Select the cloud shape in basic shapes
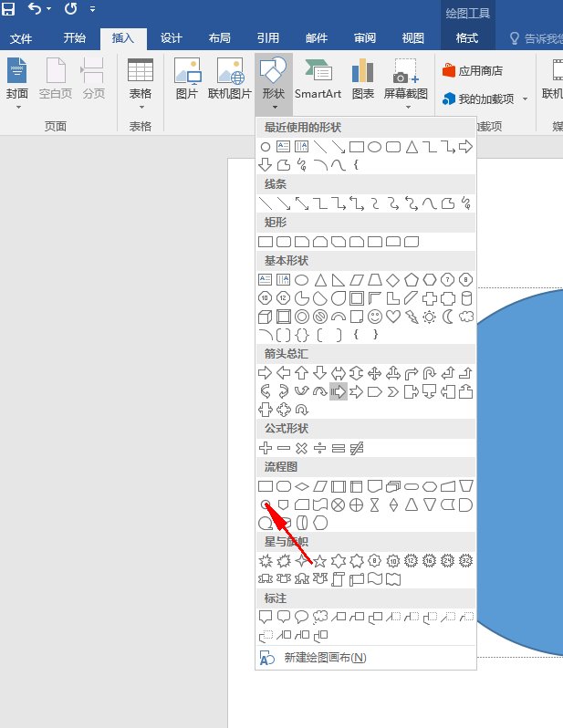563x728 pixels. click(466, 317)
